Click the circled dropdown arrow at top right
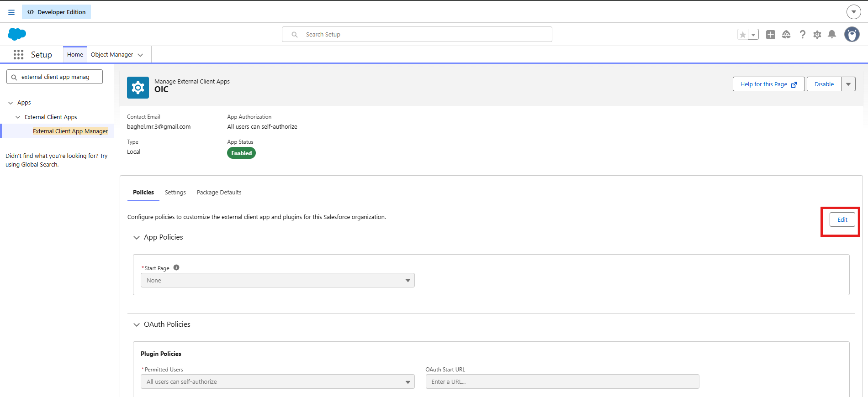Image resolution: width=868 pixels, height=397 pixels. 853,12
